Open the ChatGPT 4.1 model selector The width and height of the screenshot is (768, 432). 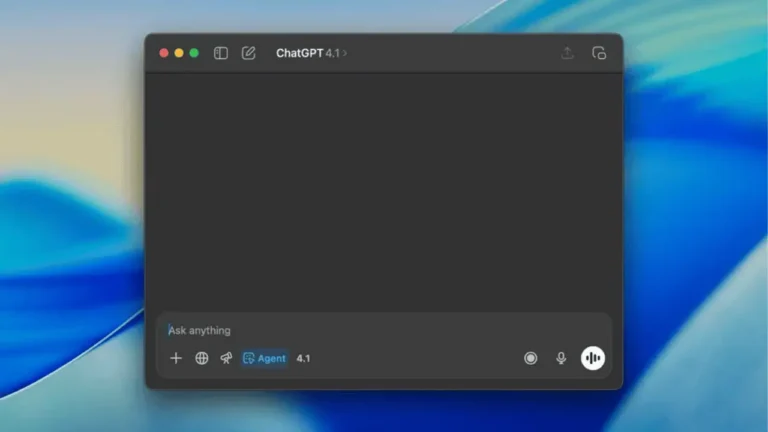[312, 53]
